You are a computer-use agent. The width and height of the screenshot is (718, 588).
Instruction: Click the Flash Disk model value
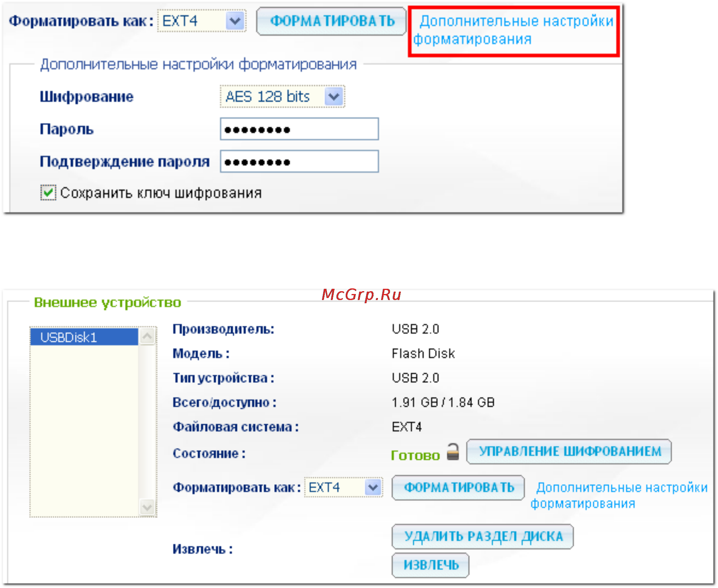pyautogui.click(x=423, y=354)
